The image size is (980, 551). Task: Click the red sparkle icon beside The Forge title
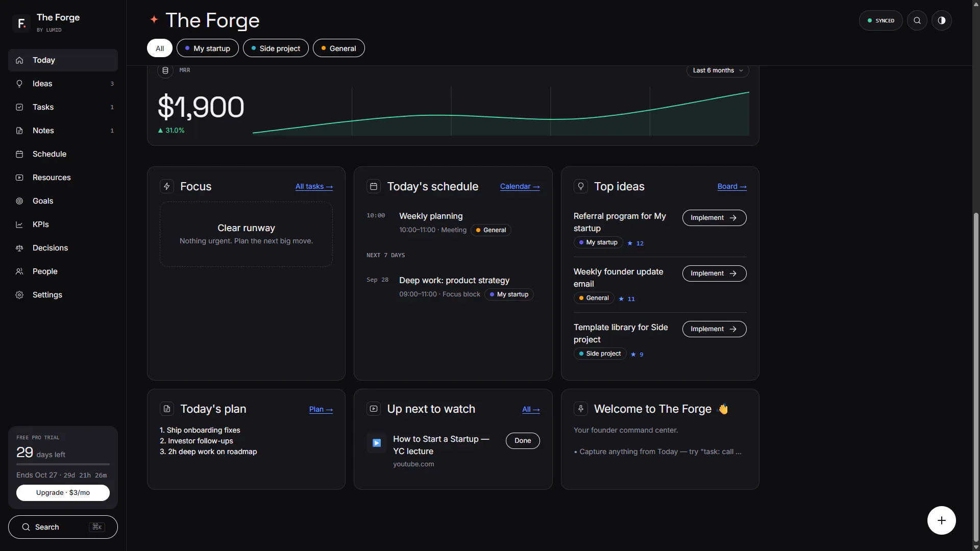tap(154, 19)
